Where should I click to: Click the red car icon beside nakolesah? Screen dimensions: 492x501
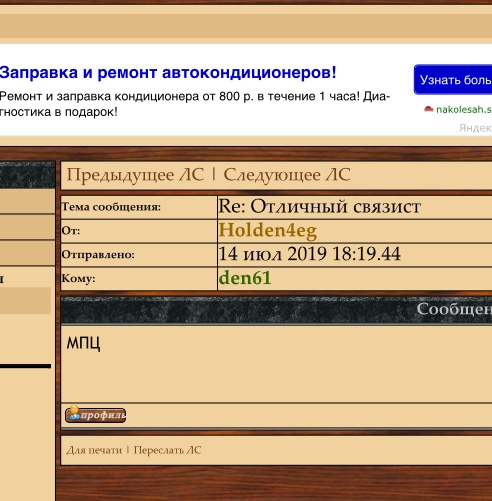[429, 109]
